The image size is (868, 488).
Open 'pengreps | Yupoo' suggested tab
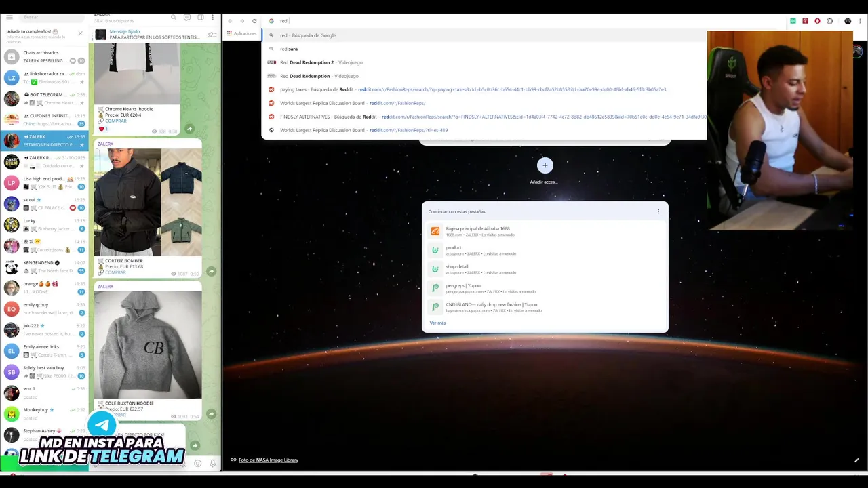click(545, 288)
